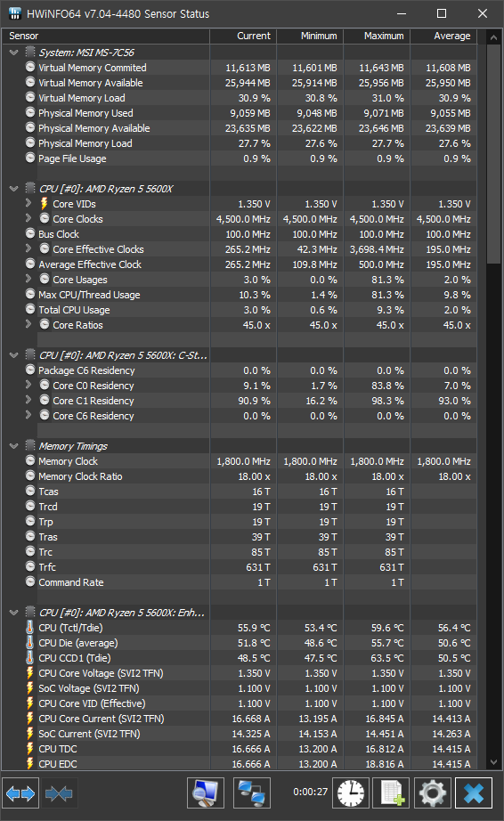
Task: Select the Physical Memory Available row
Action: click(x=240, y=127)
